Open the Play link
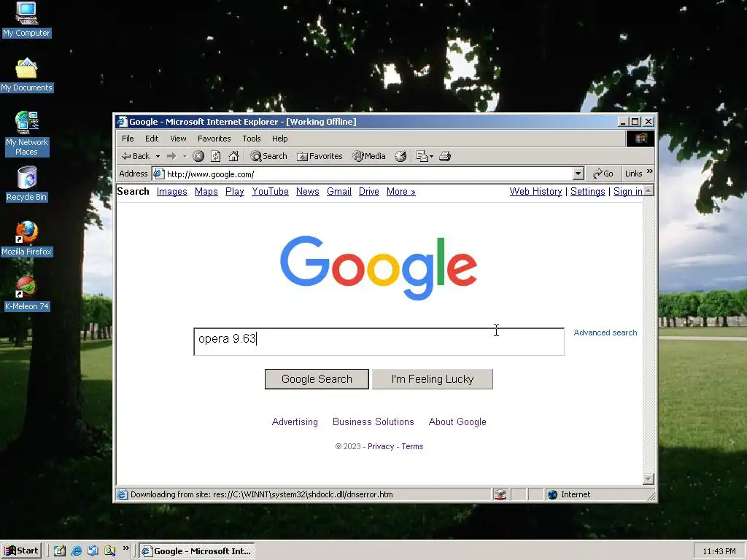Image resolution: width=747 pixels, height=560 pixels. pos(235,192)
